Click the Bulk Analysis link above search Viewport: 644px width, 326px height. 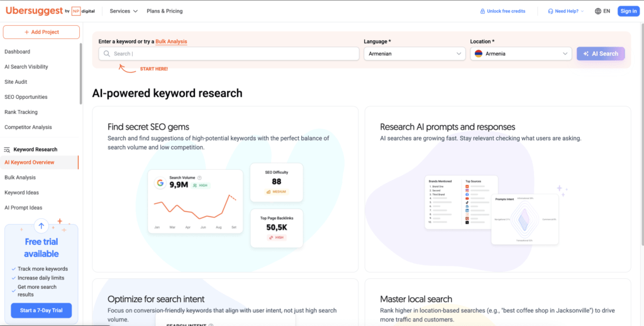pos(171,42)
